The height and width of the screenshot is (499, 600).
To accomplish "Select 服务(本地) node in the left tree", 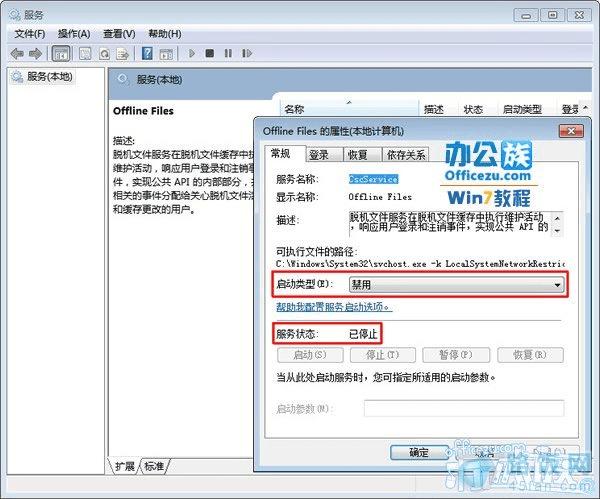I will click(x=49, y=77).
